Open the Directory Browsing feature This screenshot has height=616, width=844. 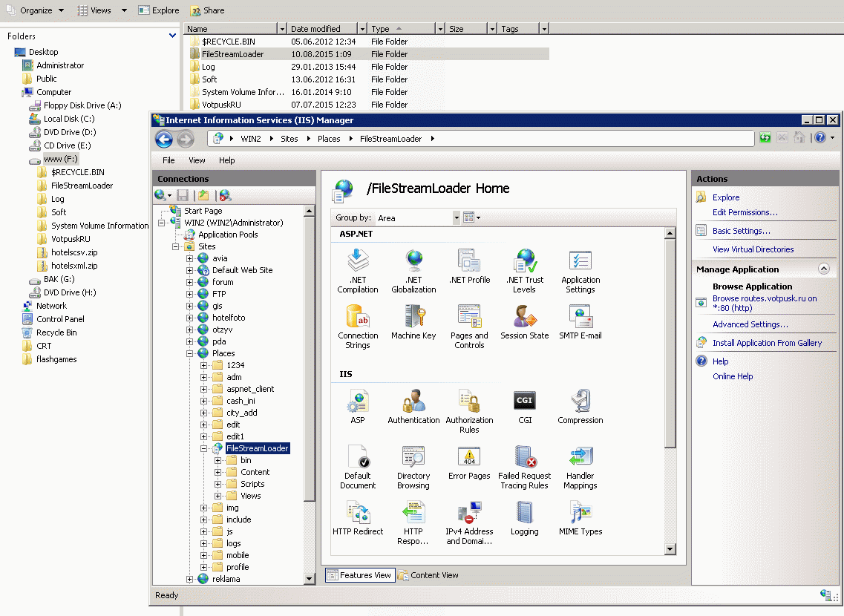point(413,467)
